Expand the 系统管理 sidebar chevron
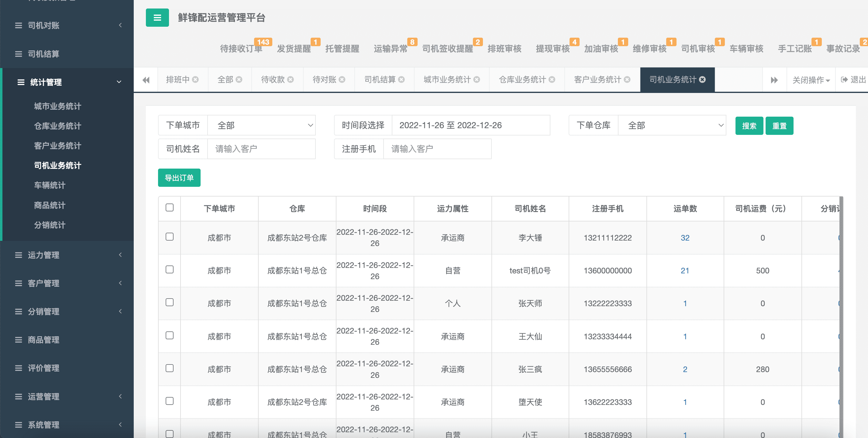Image resolution: width=868 pixels, height=438 pixels. [120, 425]
